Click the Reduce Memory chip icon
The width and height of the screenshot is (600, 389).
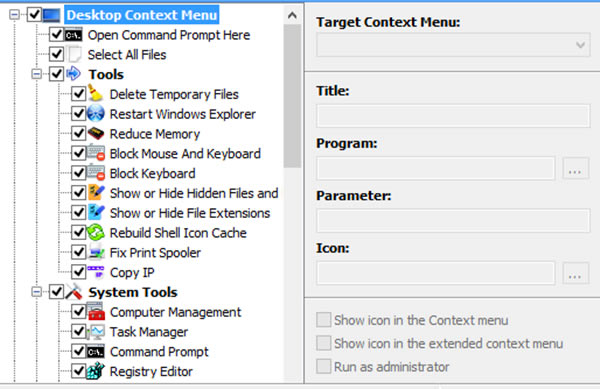[x=96, y=133]
